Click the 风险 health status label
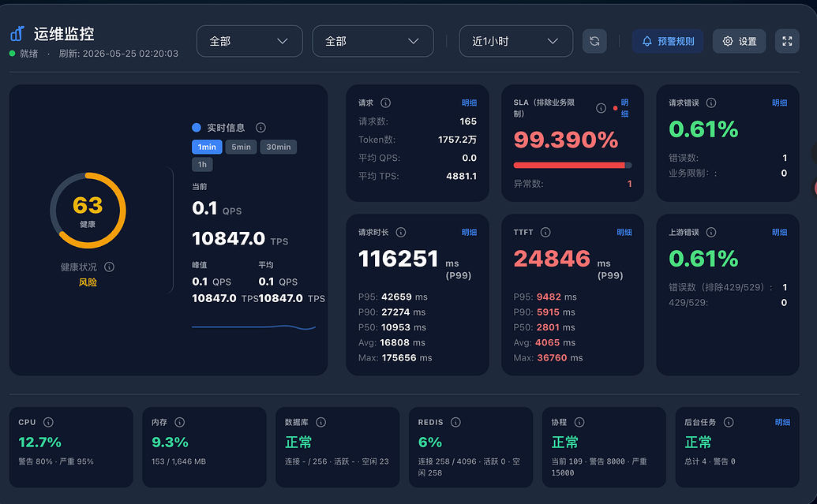This screenshot has width=817, height=504. [x=88, y=282]
